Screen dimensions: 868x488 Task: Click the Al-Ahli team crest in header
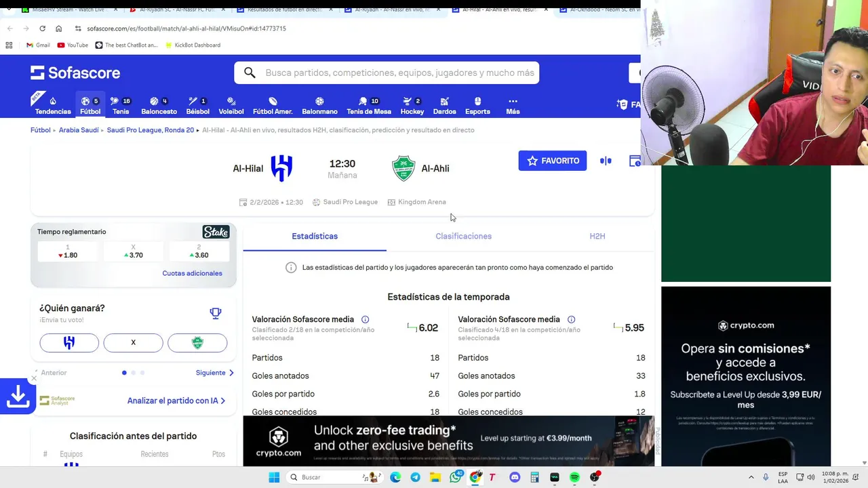click(403, 168)
